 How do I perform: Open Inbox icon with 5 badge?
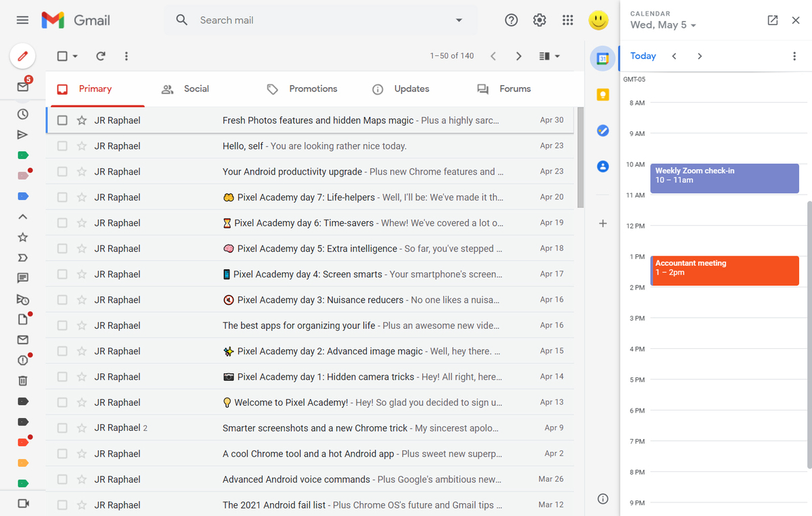coord(23,86)
